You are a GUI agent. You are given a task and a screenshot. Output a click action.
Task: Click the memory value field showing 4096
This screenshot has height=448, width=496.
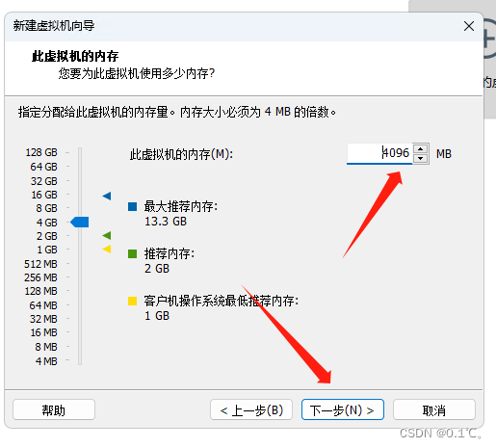379,153
